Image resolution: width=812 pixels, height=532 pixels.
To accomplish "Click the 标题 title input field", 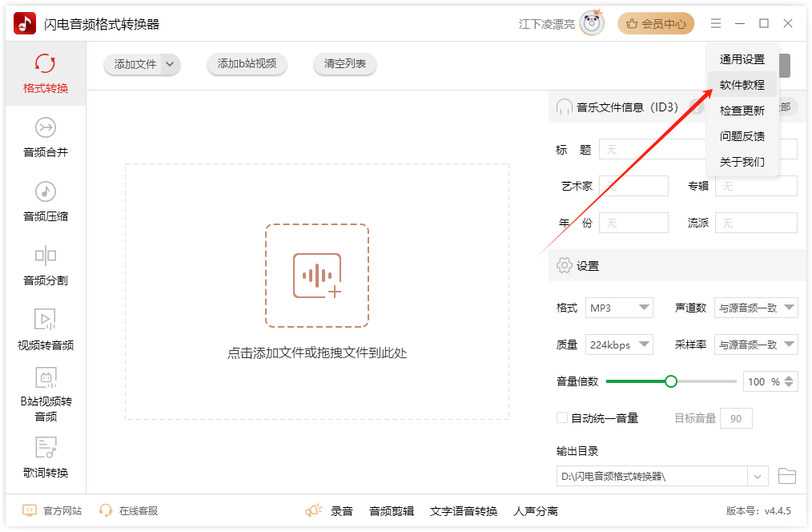I will tap(653, 149).
